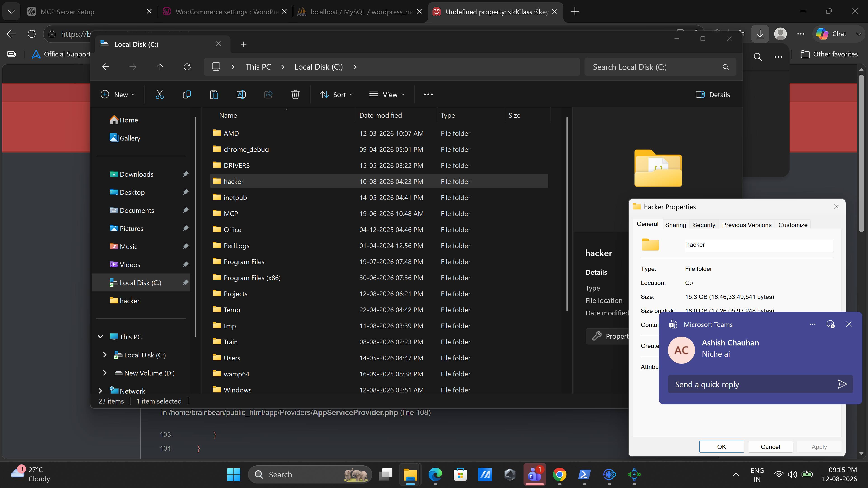Open the Microsoft Teams taskbar icon

pos(534,474)
